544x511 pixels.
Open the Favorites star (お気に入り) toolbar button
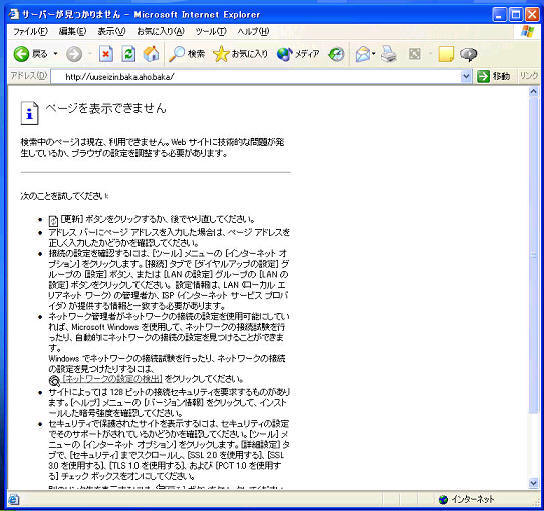point(240,54)
